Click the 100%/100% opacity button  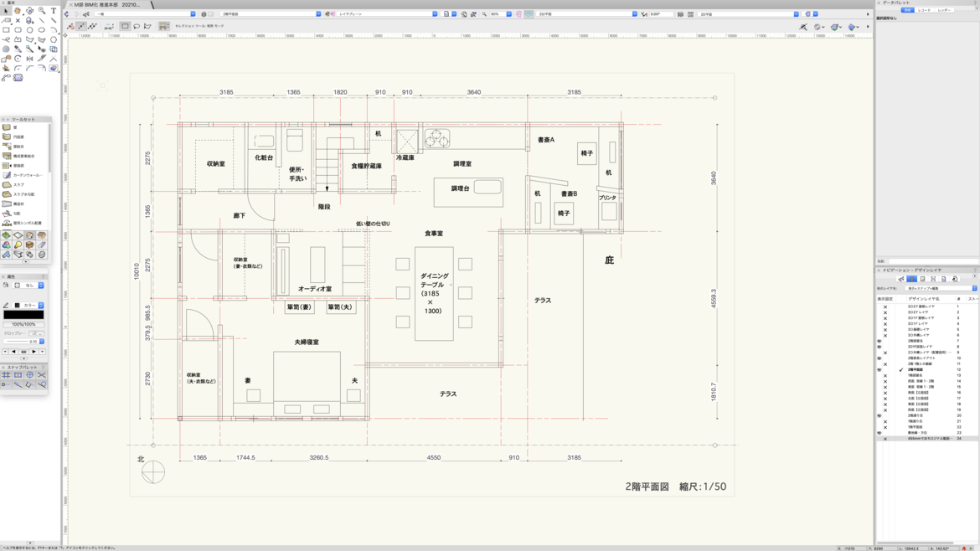(x=23, y=324)
